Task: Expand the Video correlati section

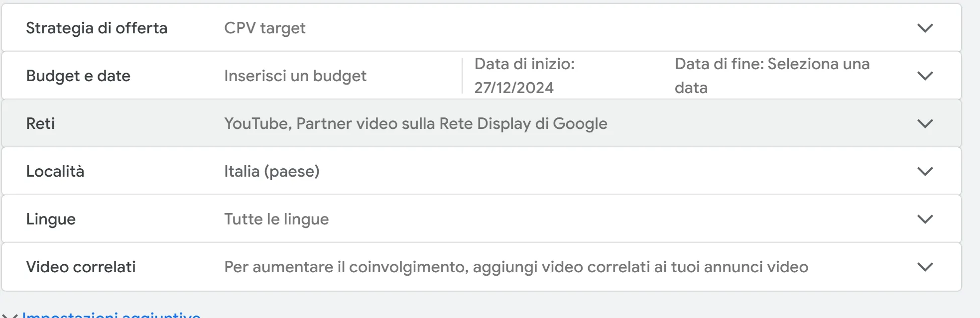Action: click(x=925, y=267)
